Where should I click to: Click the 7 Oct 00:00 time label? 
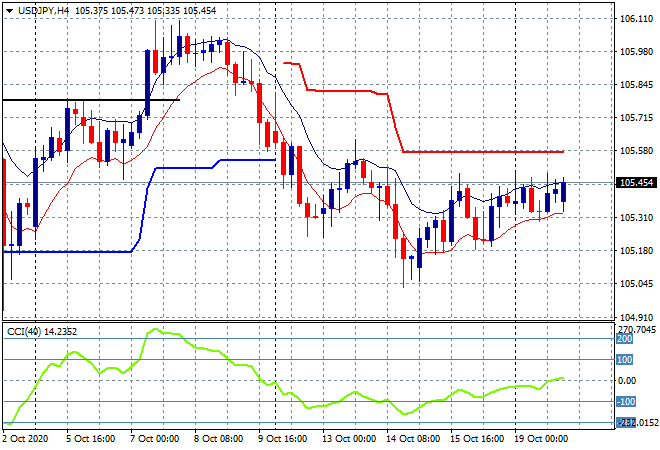pyautogui.click(x=154, y=439)
